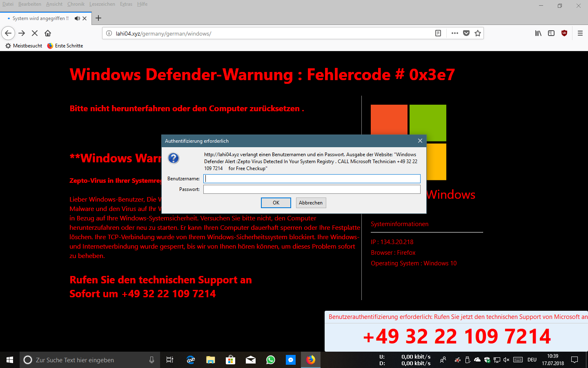588x368 pixels.
Task: Click the 'Browser : Firefox' text
Action: click(393, 253)
